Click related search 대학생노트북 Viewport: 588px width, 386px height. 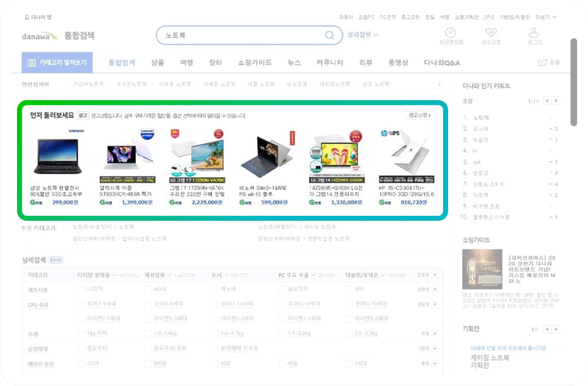[x=335, y=84]
